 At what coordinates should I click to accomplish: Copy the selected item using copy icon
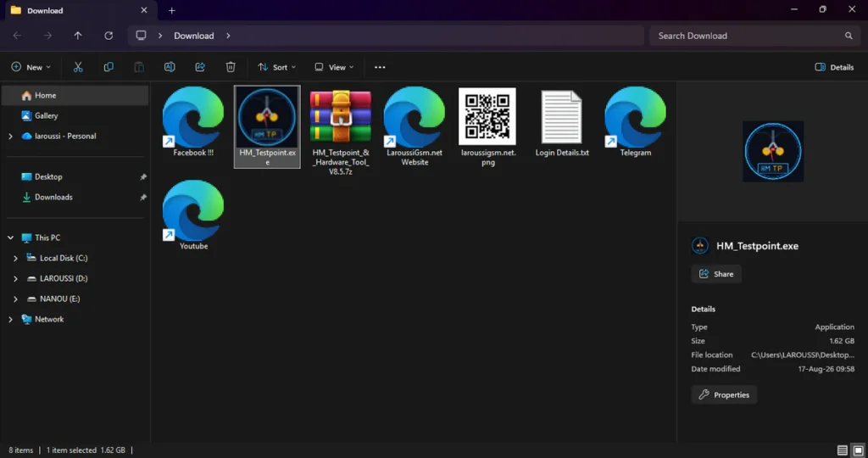[x=108, y=67]
